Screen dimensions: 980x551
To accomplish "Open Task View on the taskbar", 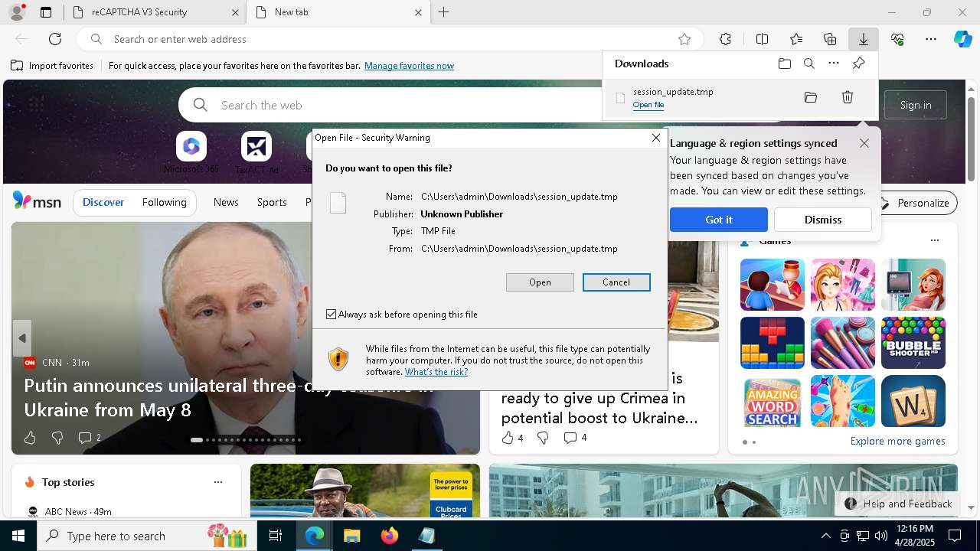I will click(x=276, y=536).
